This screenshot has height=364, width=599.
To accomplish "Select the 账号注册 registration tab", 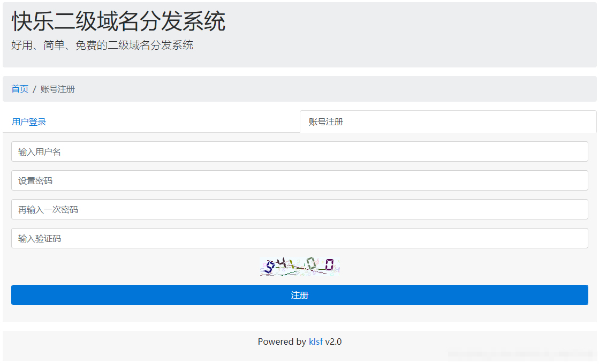I will pyautogui.click(x=325, y=122).
